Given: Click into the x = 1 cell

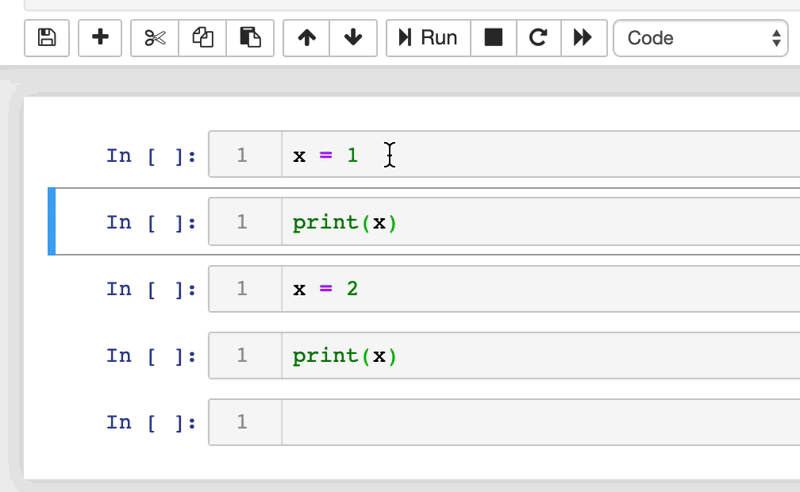Looking at the screenshot, I should (x=541, y=154).
